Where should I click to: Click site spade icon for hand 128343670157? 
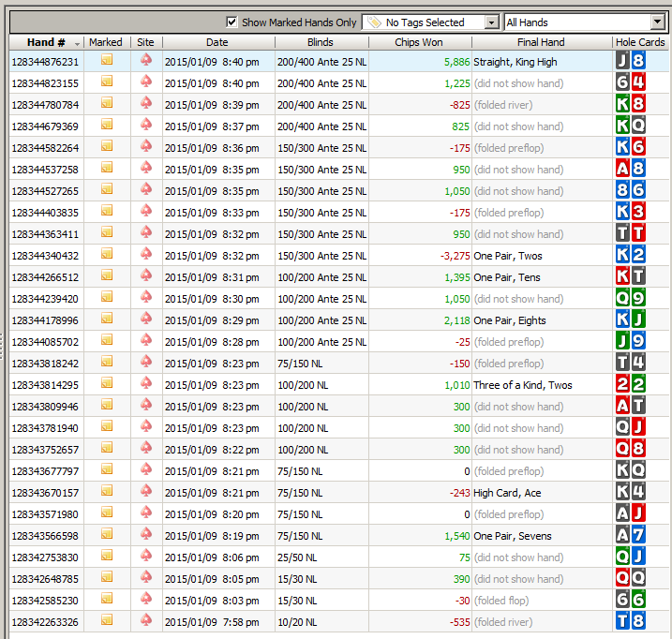146,490
